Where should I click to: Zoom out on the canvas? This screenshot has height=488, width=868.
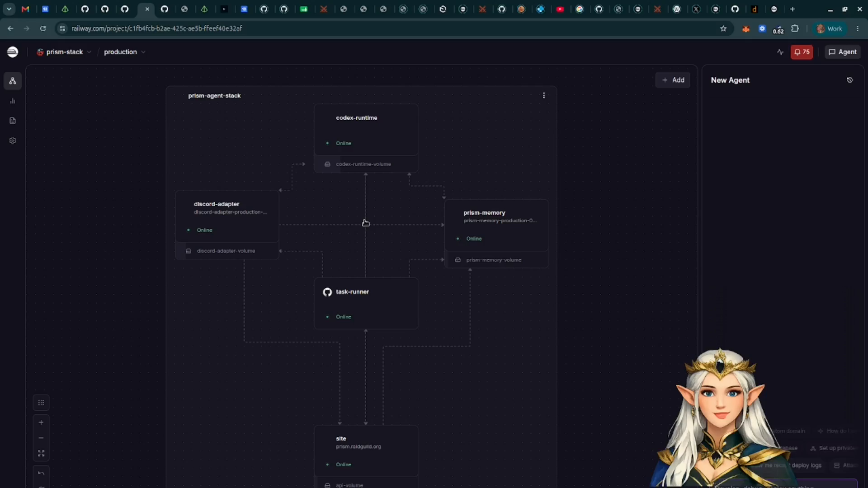41,438
